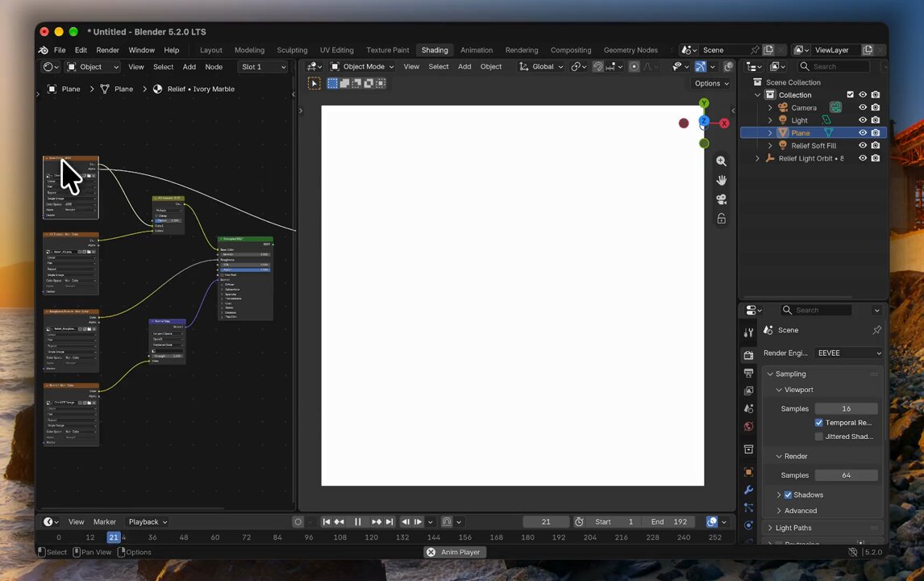Open the Particles properties tab icon

(x=748, y=508)
